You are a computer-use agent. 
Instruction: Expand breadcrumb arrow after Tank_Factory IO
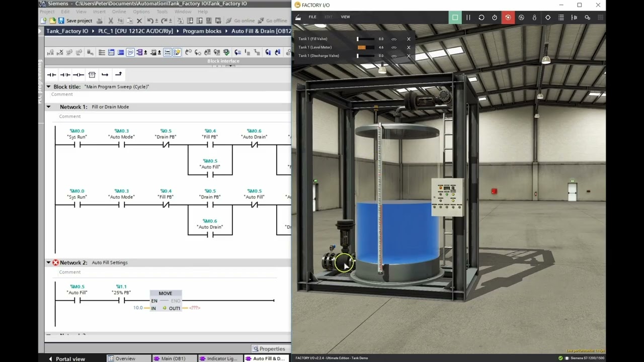[x=93, y=31]
